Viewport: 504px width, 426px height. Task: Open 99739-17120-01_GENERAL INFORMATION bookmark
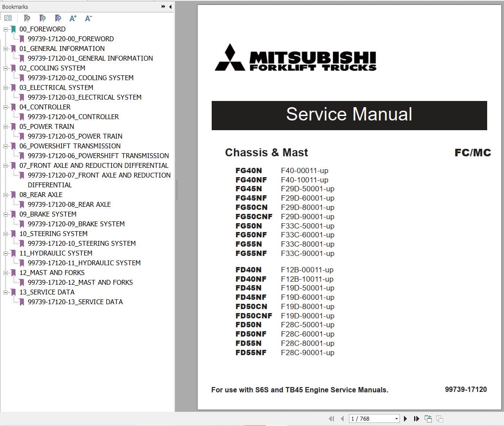90,58
